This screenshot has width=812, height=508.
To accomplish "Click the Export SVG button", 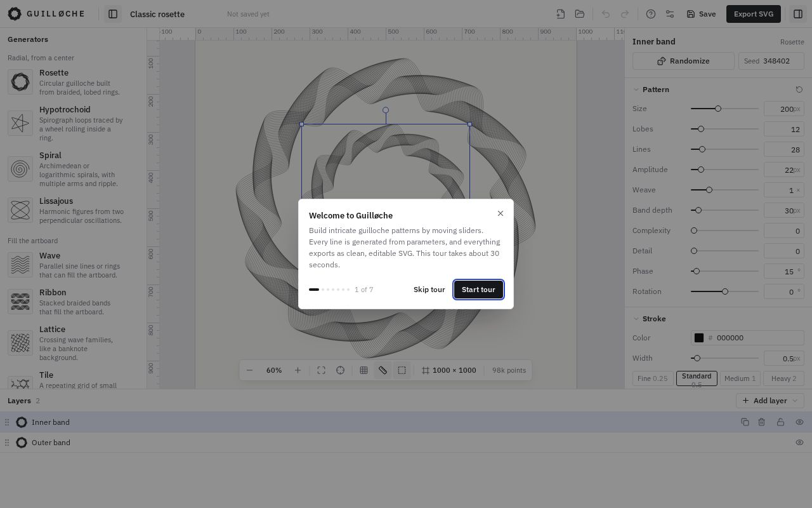I will pos(754,14).
